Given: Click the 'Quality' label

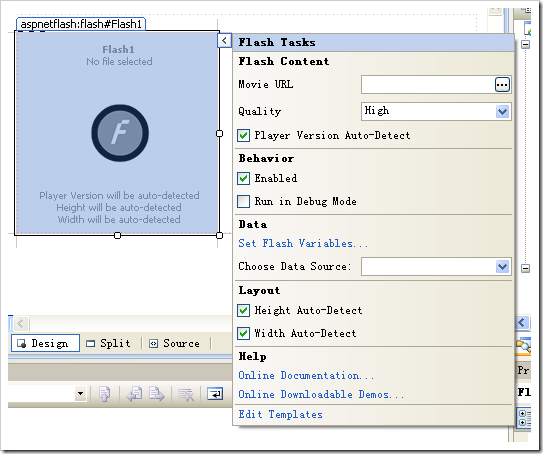Looking at the screenshot, I should (260, 111).
